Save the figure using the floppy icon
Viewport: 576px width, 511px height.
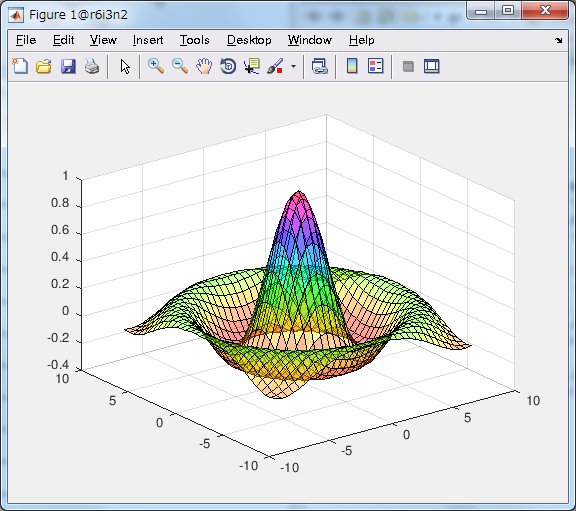68,66
